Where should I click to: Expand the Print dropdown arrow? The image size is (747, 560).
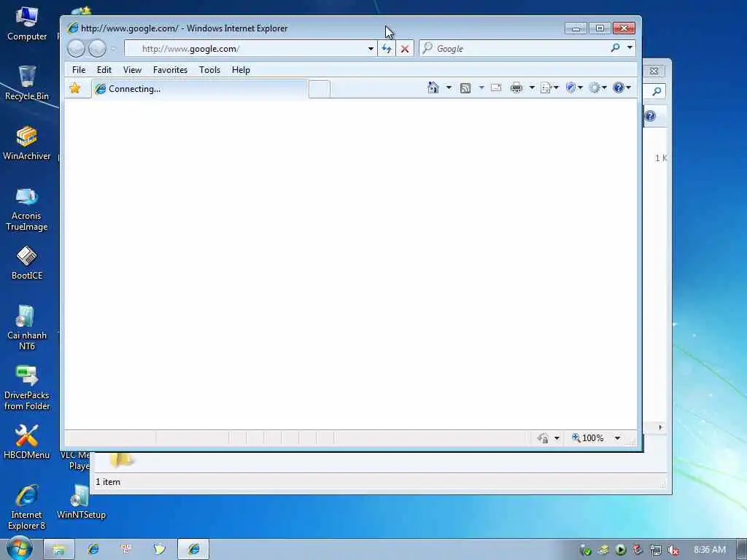pyautogui.click(x=532, y=87)
